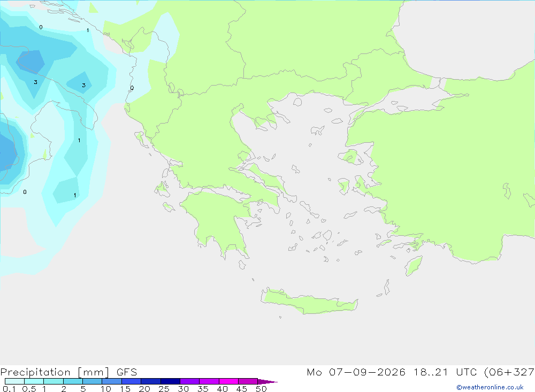Click the '45' legend scale label
Screen dimensions: 535x392
[x=242, y=389]
